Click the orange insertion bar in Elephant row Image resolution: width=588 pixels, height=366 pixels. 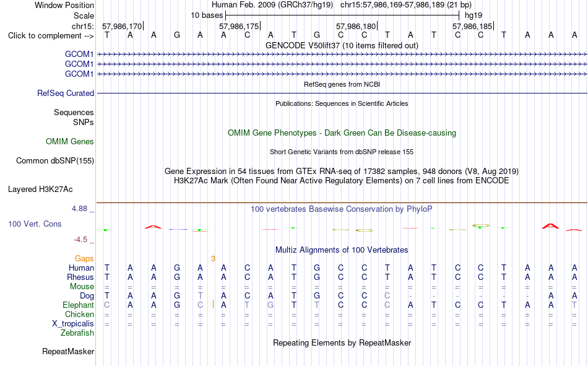[x=213, y=304]
